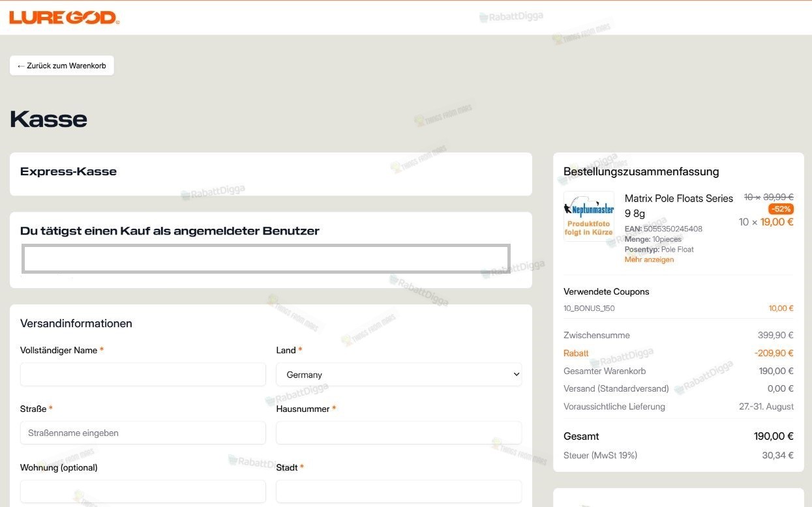Image resolution: width=812 pixels, height=507 pixels.
Task: Select the crossed-out price 39,99 €
Action: [778, 197]
